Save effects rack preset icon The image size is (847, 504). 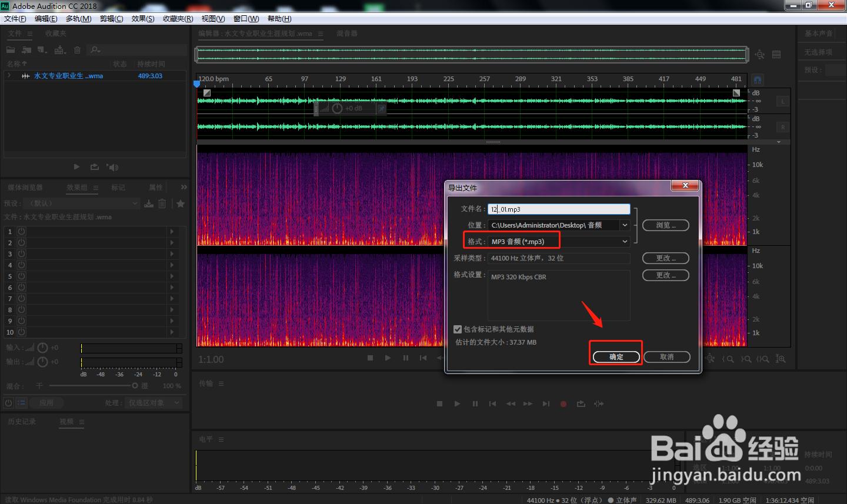[x=149, y=203]
